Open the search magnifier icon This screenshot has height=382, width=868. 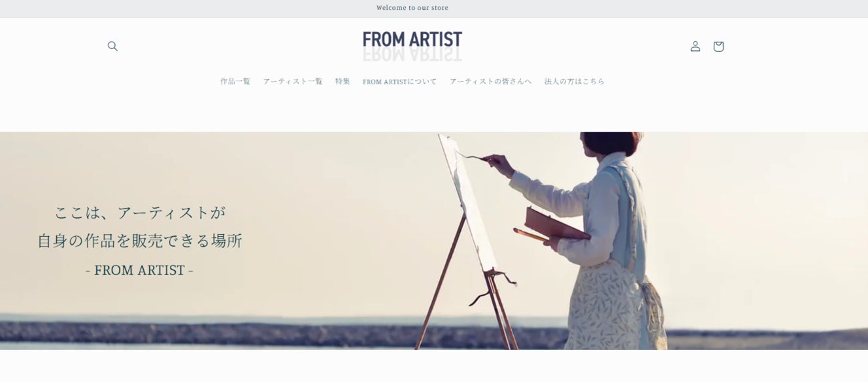pyautogui.click(x=112, y=46)
